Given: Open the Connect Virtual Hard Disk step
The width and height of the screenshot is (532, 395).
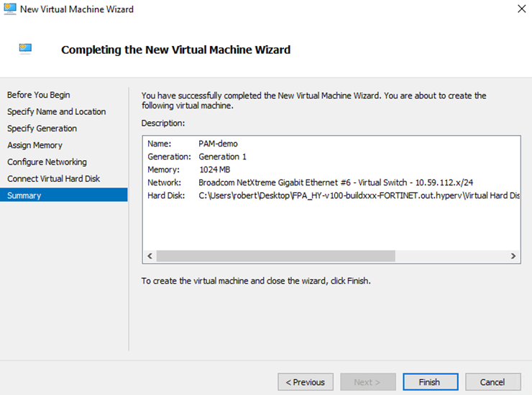Looking at the screenshot, I should [x=54, y=179].
